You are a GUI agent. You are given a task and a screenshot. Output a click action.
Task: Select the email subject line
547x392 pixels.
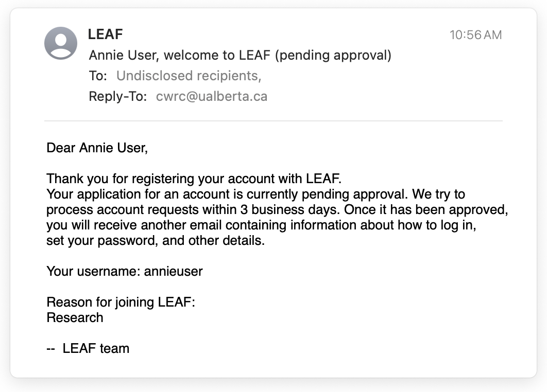pos(240,55)
